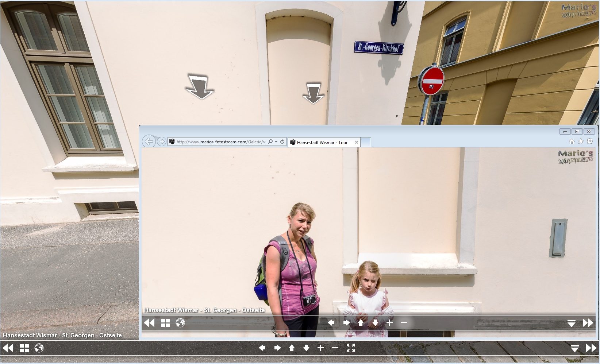Screen dimensions: 600x364
Task: Click the marios-fotostream.com address field
Action: pyautogui.click(x=221, y=142)
